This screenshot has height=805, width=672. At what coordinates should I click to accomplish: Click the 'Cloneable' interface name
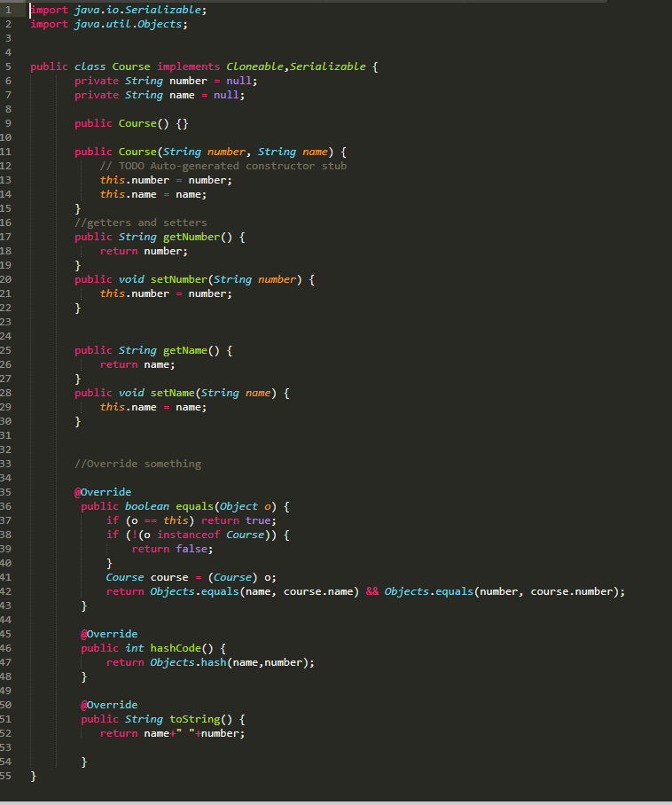point(254,66)
